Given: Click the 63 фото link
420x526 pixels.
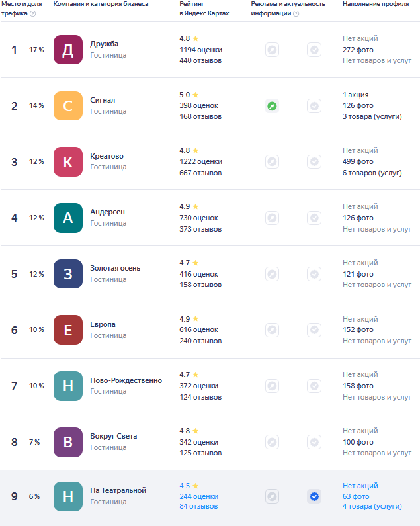Looking at the screenshot, I should (356, 496).
